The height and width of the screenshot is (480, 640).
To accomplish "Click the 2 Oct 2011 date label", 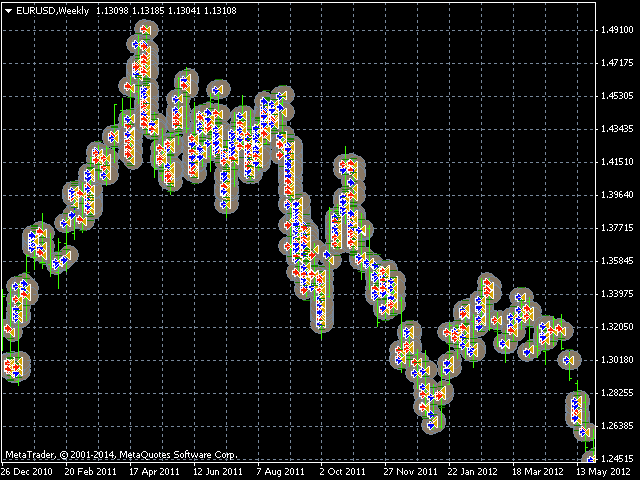I will [342, 472].
